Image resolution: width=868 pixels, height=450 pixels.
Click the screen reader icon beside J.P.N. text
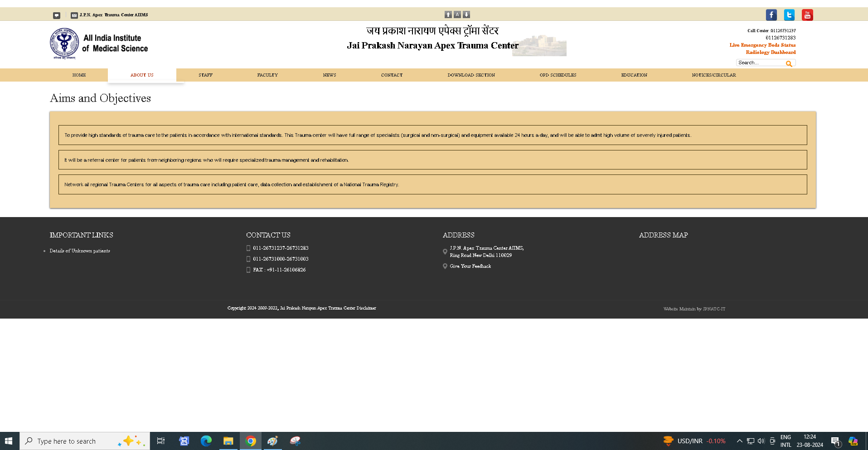point(74,15)
